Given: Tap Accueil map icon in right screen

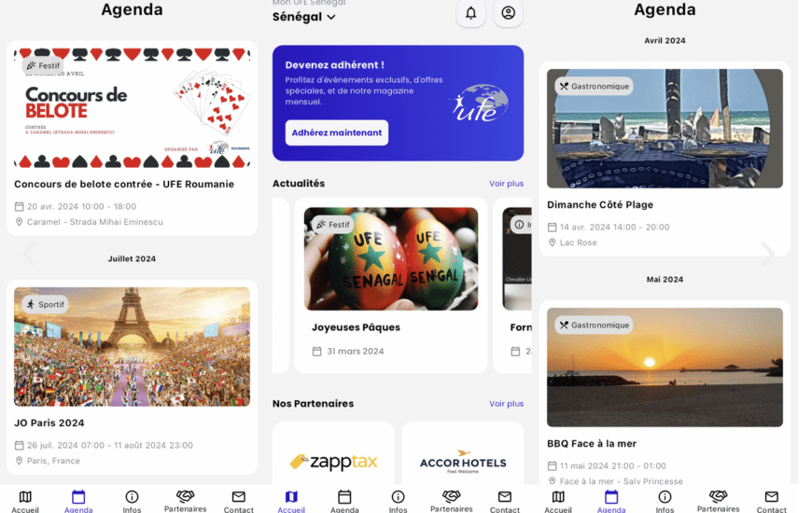Looking at the screenshot, I should click(x=558, y=497).
